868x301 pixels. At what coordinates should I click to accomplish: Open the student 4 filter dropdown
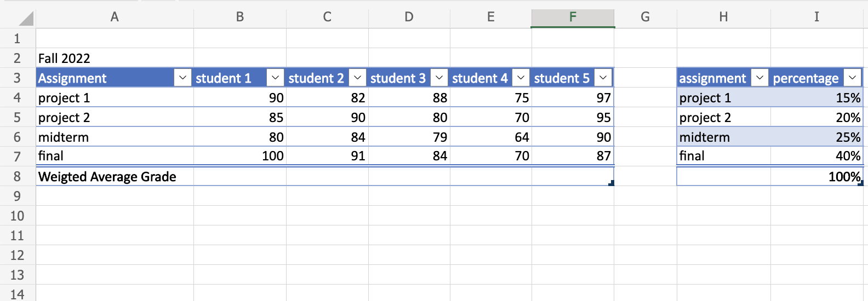point(521,78)
